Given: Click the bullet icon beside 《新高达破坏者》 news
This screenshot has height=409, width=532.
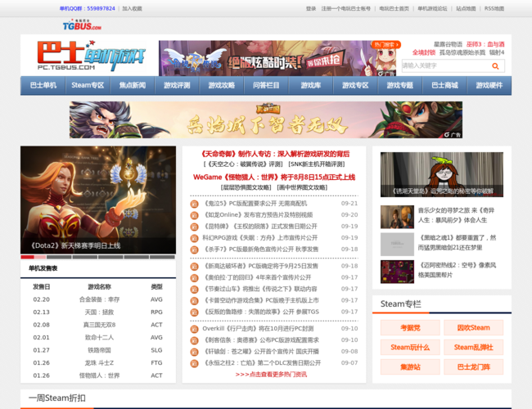Looking at the screenshot, I should click(x=194, y=267).
